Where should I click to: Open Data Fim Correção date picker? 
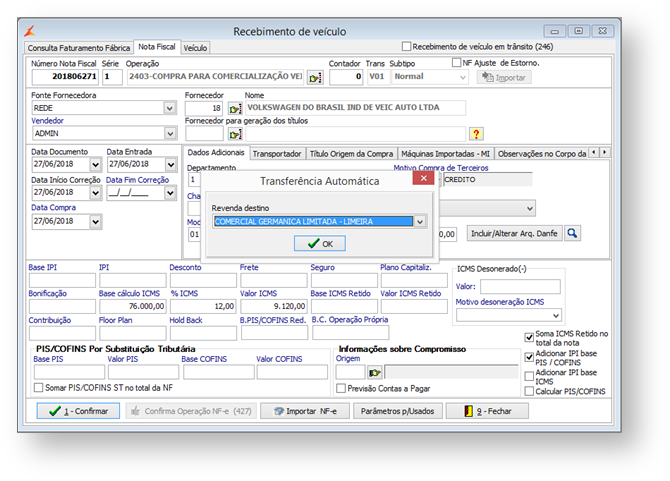[x=170, y=193]
